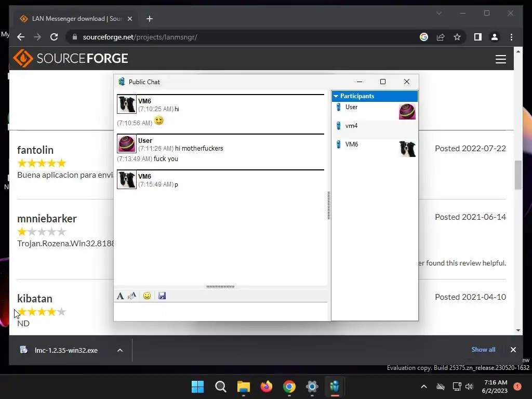
Task: Select participant vm4 in list
Action: (375, 129)
